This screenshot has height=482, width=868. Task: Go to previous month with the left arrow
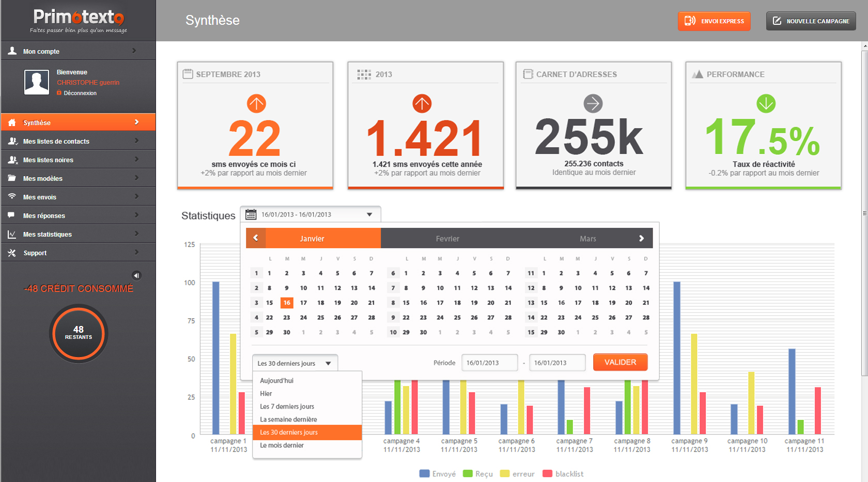pyautogui.click(x=255, y=238)
